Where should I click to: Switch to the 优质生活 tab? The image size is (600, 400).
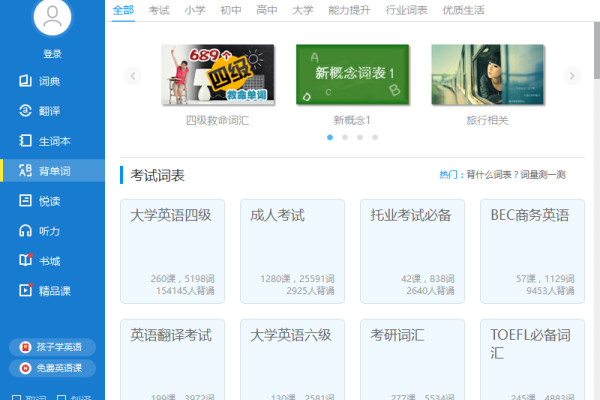tap(463, 10)
